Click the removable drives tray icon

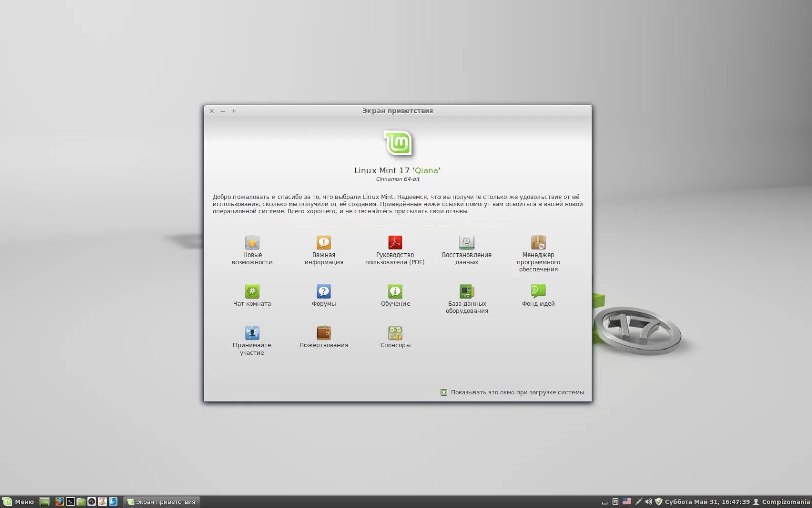(615, 502)
